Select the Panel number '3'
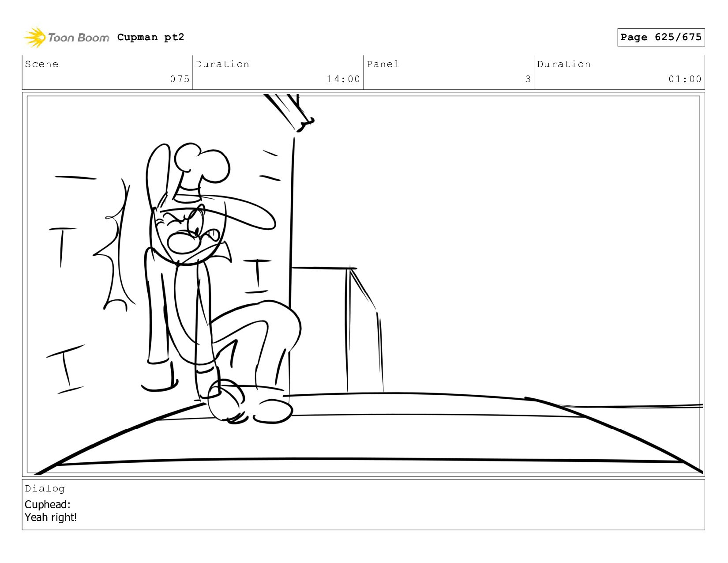The image size is (728, 563). 528,79
